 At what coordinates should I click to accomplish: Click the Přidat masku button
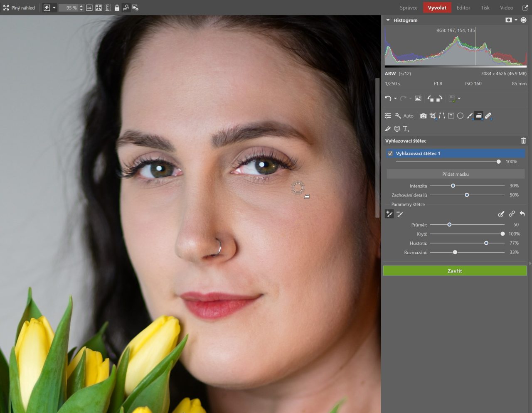tap(456, 174)
